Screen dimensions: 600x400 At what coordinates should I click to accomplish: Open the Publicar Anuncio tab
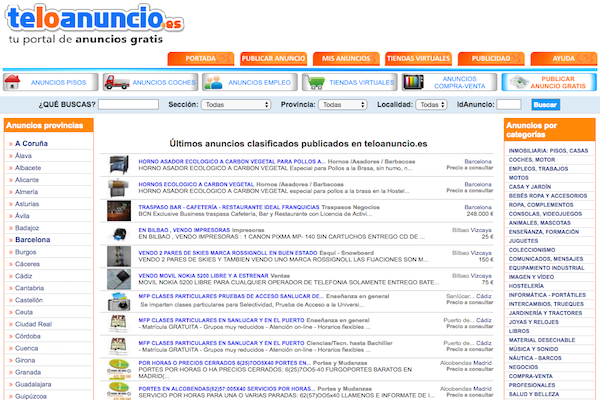pyautogui.click(x=273, y=59)
